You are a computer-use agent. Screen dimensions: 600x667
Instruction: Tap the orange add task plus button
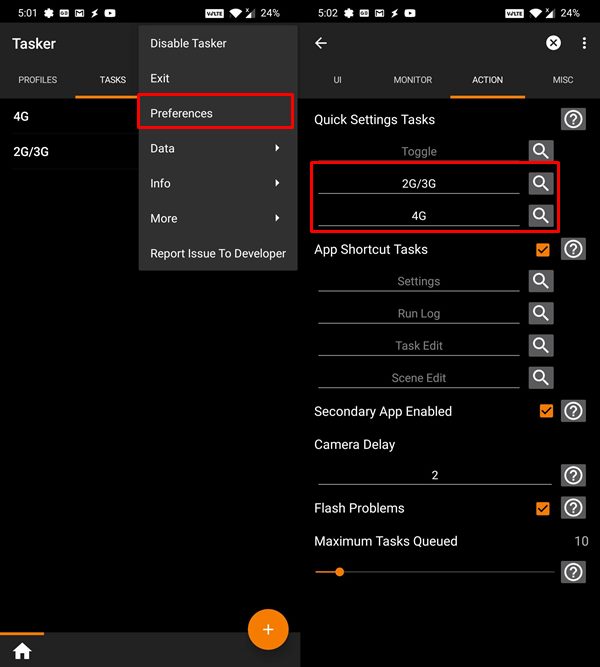tap(268, 629)
